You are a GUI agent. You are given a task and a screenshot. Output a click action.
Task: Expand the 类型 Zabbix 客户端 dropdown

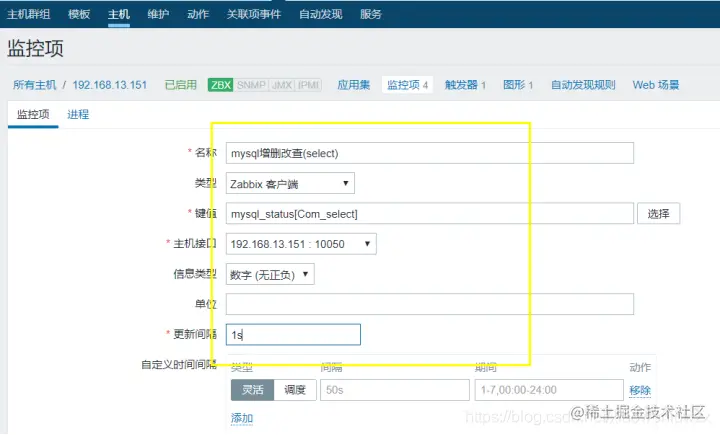(290, 184)
